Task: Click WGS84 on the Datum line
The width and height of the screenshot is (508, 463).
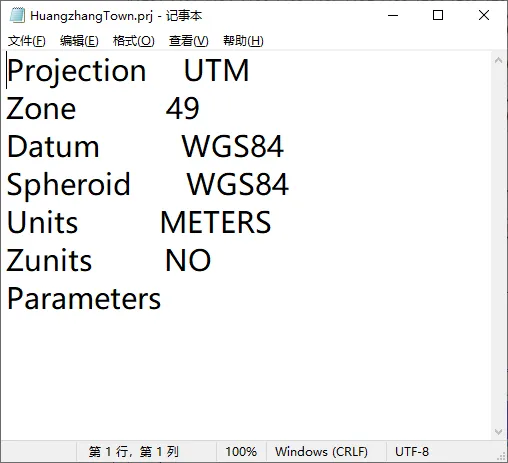Action: click(233, 147)
